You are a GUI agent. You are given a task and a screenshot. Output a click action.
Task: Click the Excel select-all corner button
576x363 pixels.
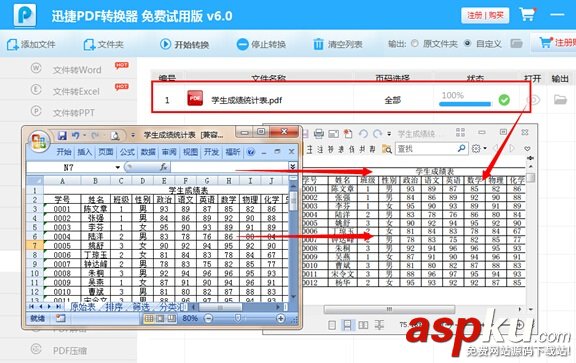pos(35,181)
